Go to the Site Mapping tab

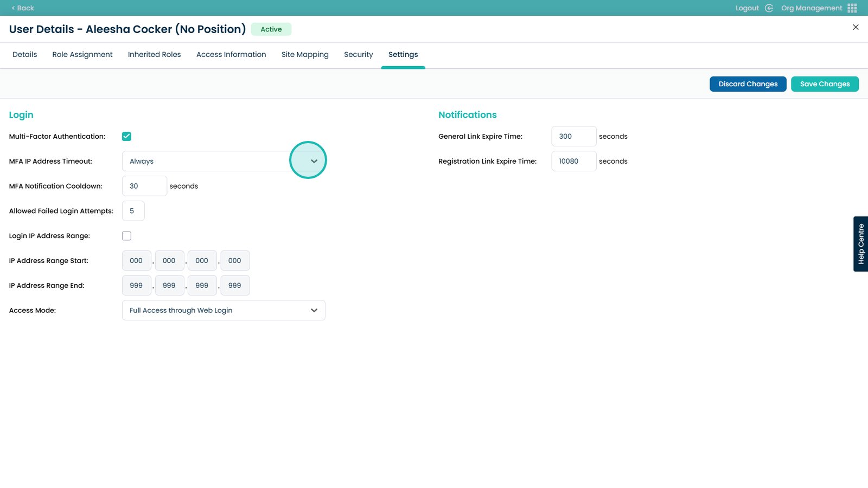pos(305,55)
